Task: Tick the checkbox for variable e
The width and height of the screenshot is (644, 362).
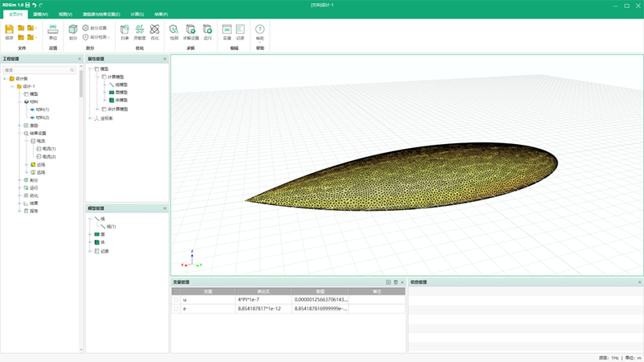Action: click(176, 308)
